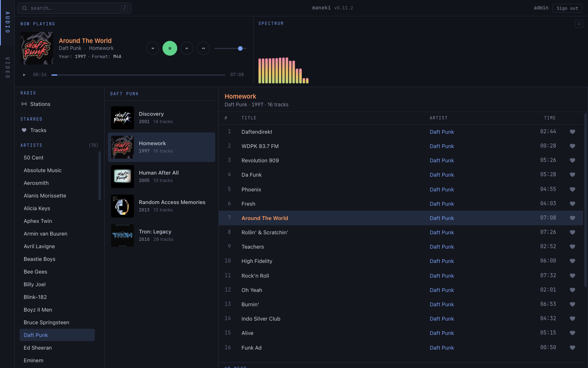
Task: Select artist Beastie Boys
Action: coord(57,259)
